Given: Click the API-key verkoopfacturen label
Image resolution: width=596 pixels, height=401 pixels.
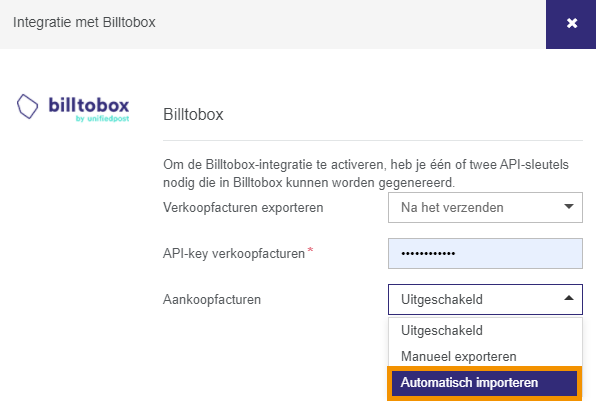Looking at the screenshot, I should (x=234, y=254).
